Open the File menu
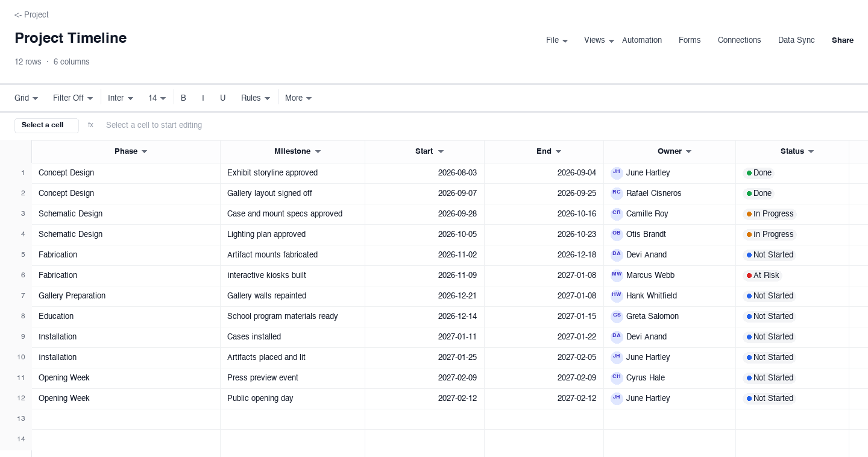Viewport: 868px width, 457px height. (x=557, y=40)
